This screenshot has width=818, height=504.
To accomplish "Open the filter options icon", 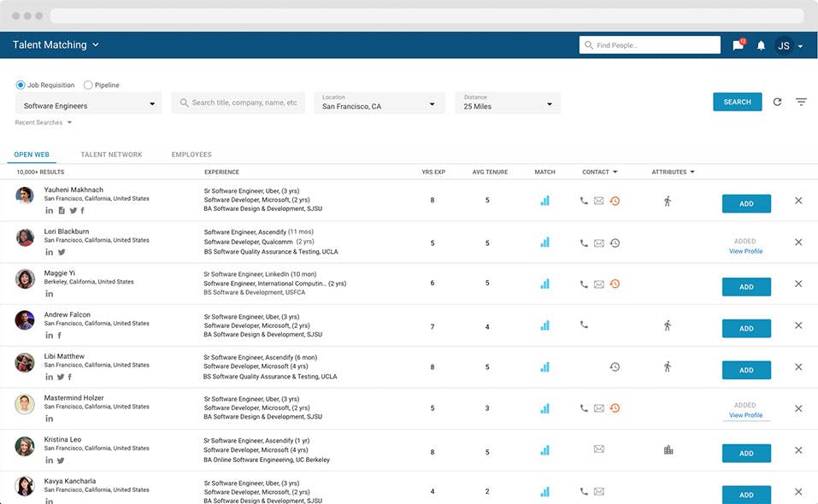I will (x=801, y=102).
